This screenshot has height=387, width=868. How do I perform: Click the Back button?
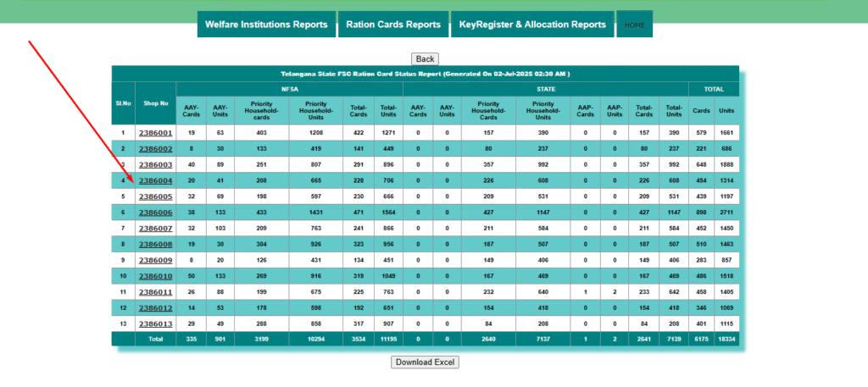point(426,59)
